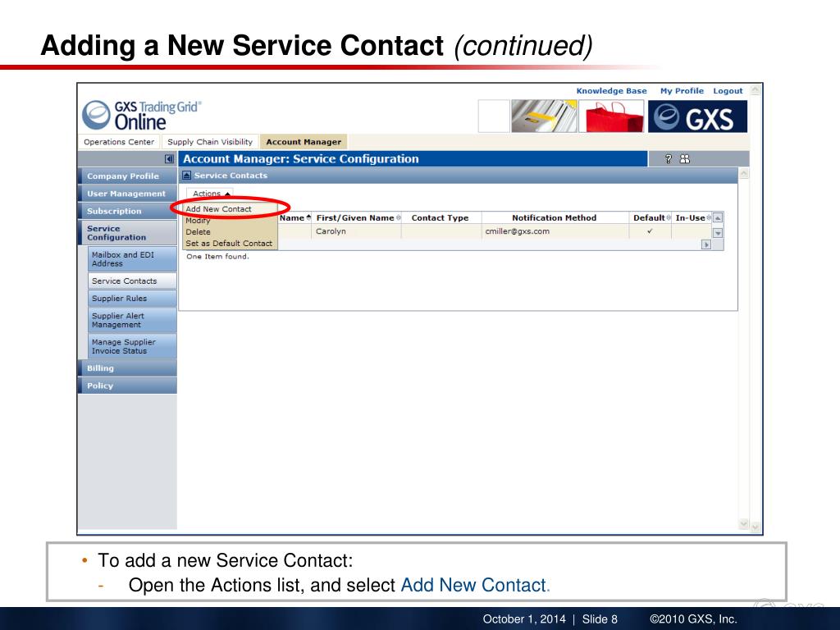840x630 pixels.
Task: Open Supplier Rules sidebar item
Action: tap(132, 299)
